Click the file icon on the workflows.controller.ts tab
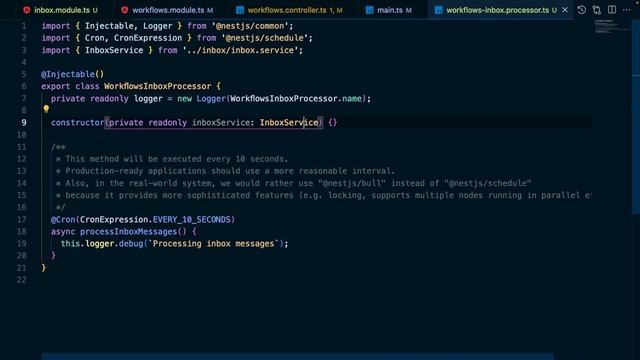The image size is (640, 360). click(x=240, y=10)
